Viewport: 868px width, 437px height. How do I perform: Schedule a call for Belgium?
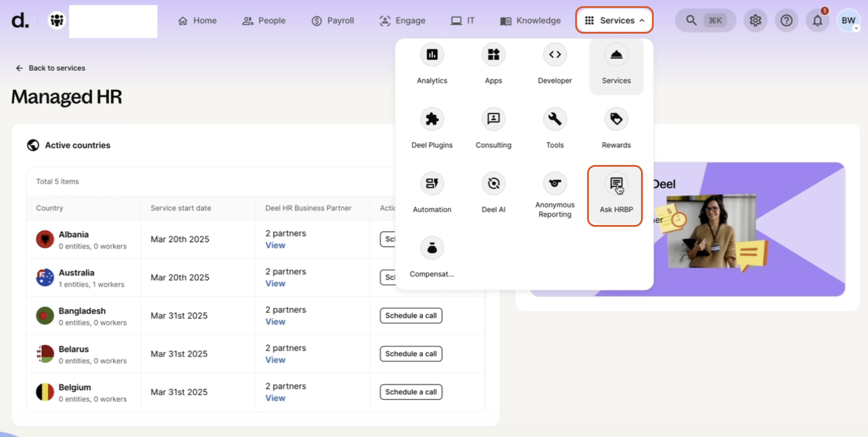(411, 392)
